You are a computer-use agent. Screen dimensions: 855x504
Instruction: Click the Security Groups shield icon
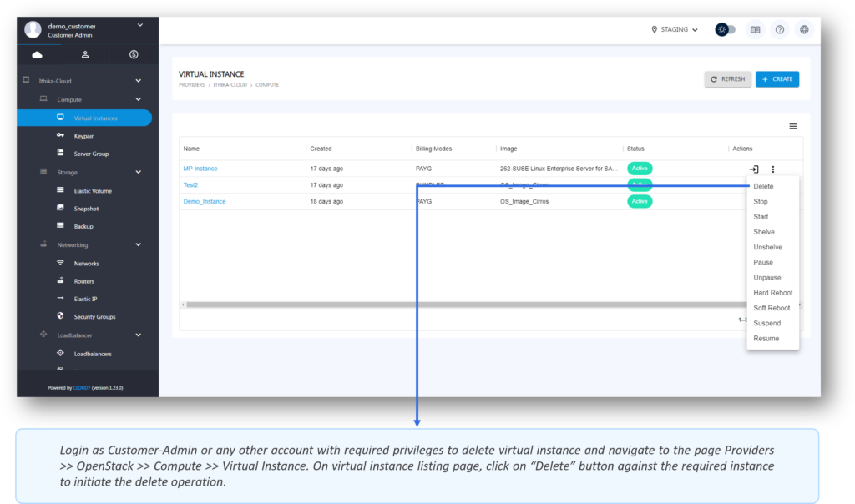[60, 315]
